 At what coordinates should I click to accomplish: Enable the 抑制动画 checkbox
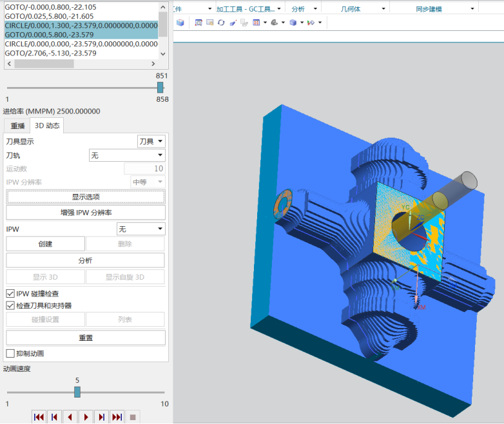tap(10, 354)
